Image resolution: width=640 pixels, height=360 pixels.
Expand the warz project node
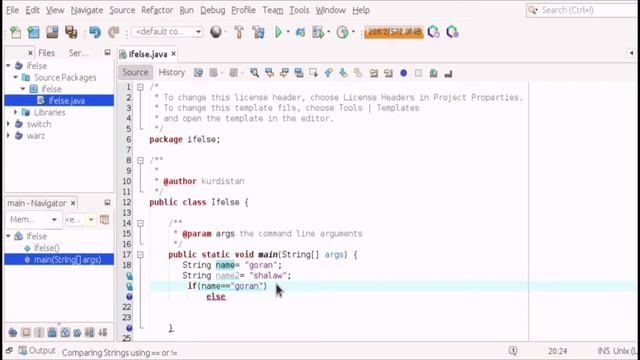tap(9, 136)
